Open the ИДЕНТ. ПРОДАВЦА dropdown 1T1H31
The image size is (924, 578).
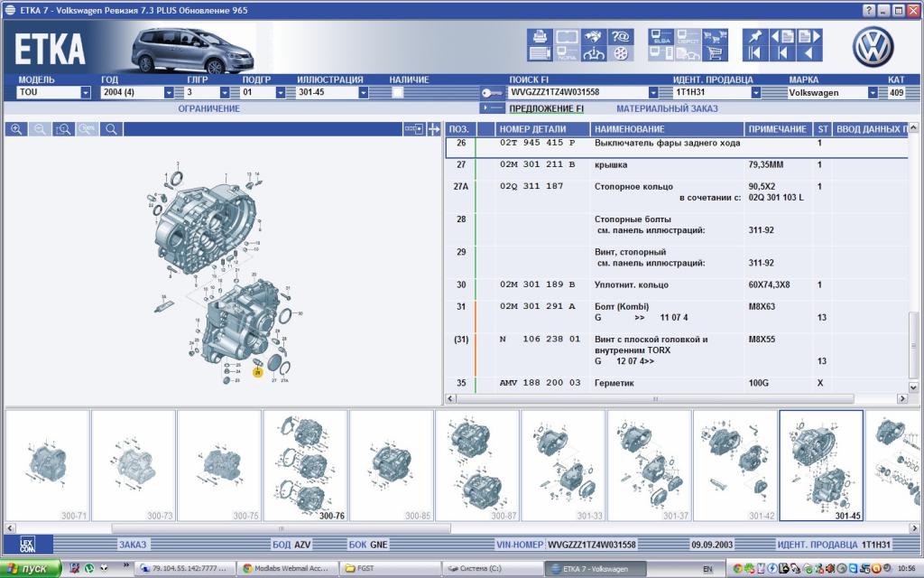coord(755,93)
